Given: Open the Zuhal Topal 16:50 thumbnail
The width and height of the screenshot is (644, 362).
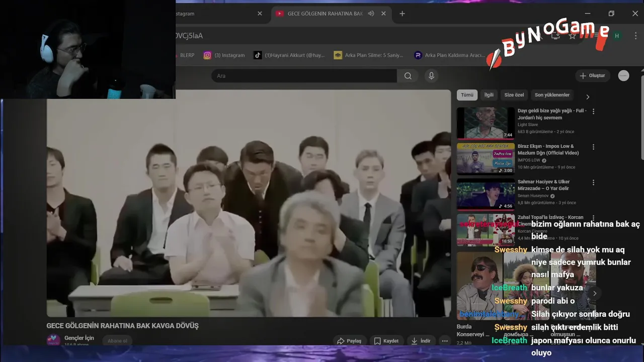Looking at the screenshot, I should [x=486, y=230].
